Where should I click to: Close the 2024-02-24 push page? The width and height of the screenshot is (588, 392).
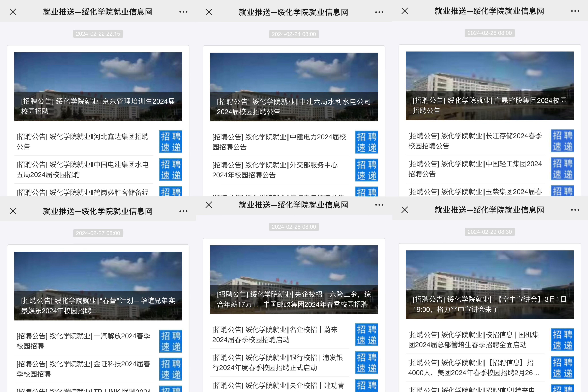coord(209,12)
